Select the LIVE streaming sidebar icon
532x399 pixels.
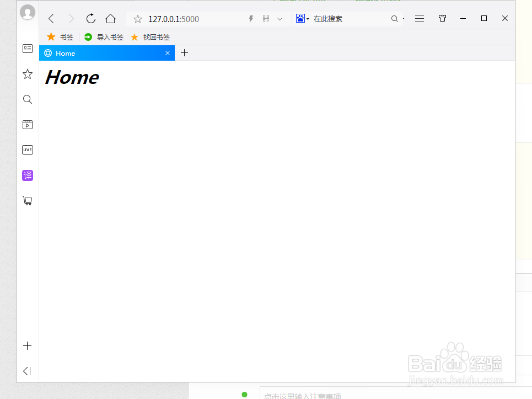pos(27,150)
